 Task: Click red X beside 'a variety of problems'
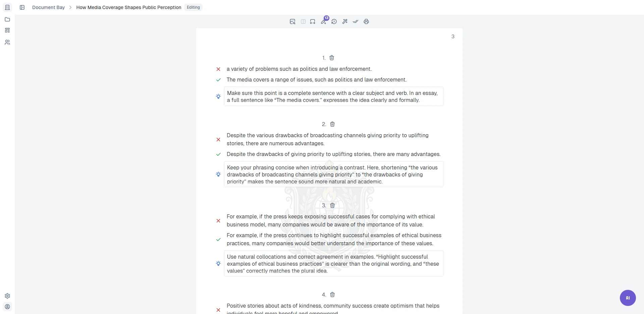pyautogui.click(x=218, y=69)
